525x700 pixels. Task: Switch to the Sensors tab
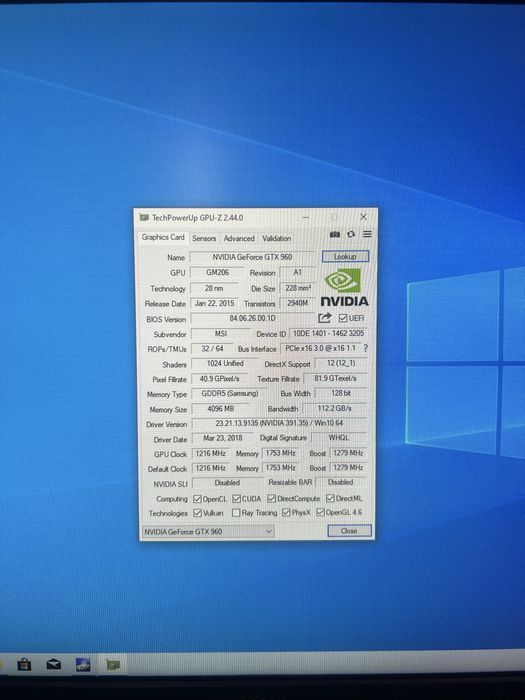click(x=204, y=238)
